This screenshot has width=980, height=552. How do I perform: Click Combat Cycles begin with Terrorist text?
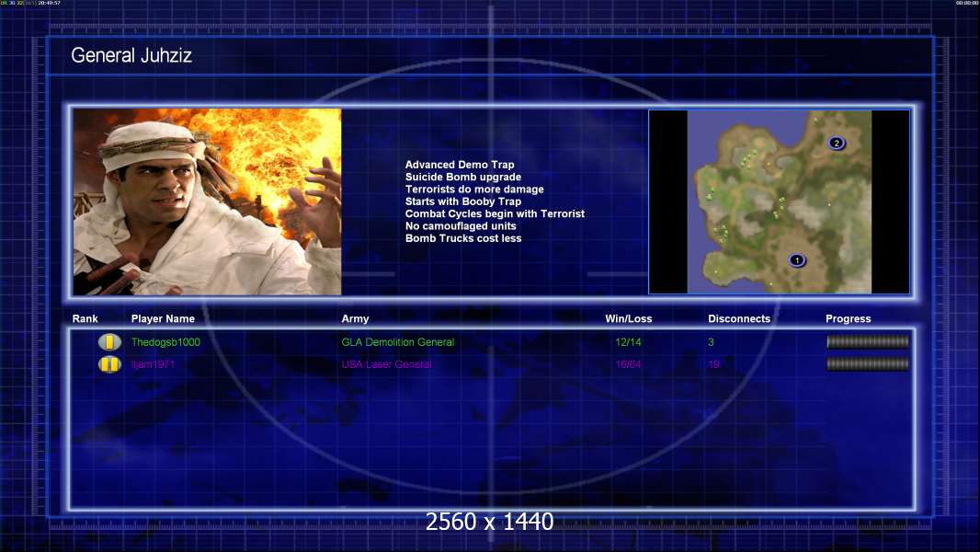(x=495, y=213)
